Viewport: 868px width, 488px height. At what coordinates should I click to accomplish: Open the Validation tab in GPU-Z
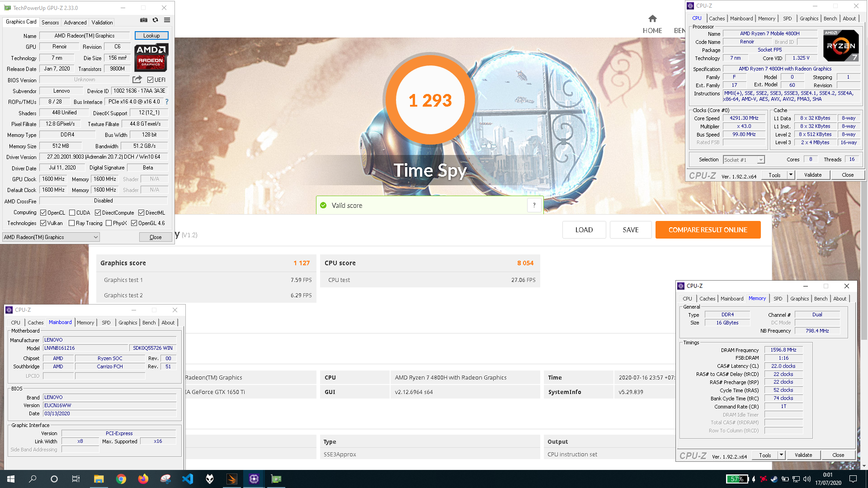(x=102, y=22)
